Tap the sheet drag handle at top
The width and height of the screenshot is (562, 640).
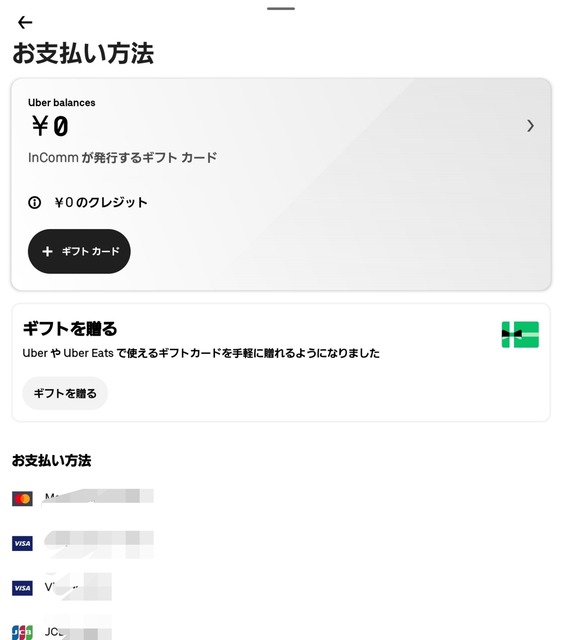pyautogui.click(x=281, y=8)
